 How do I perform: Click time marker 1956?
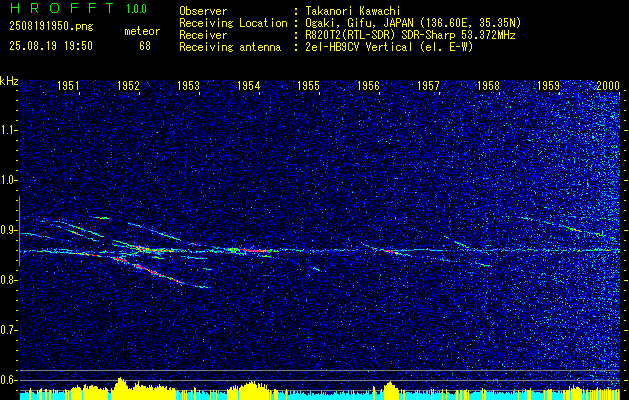click(x=368, y=85)
